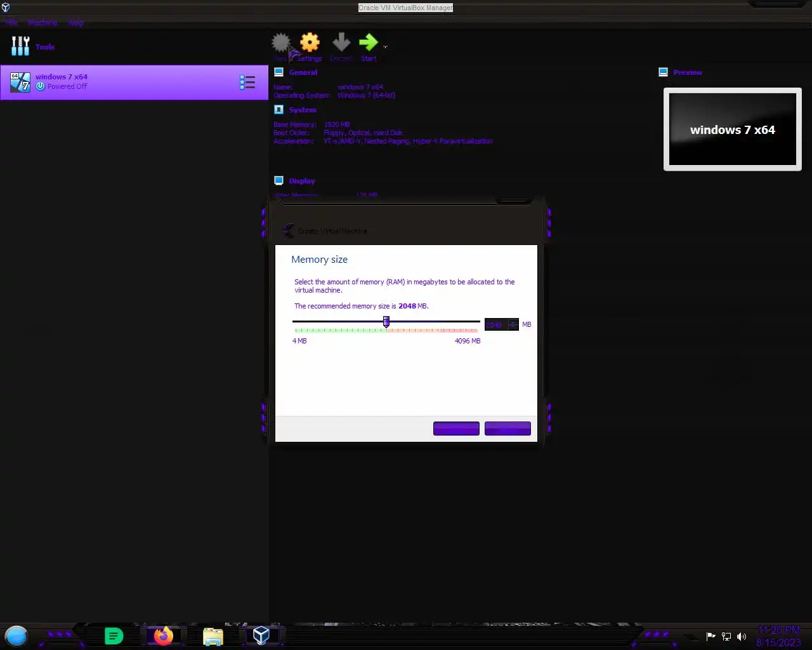Open the Tools item in the sidebar
812x650 pixels.
(x=33, y=46)
